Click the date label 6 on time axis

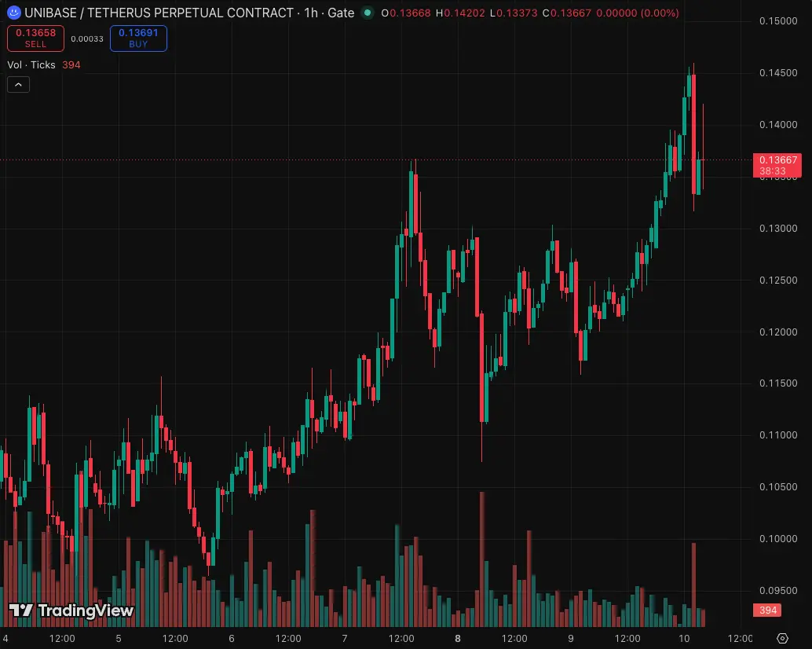232,638
